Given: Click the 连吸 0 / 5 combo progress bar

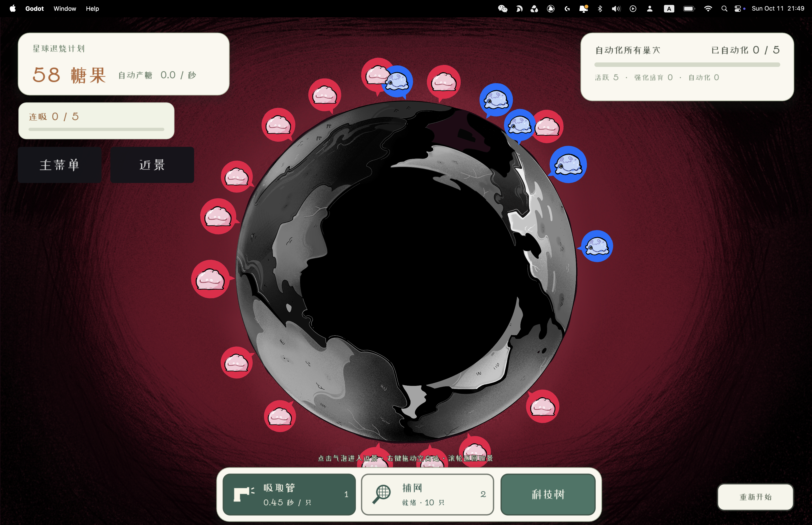Looking at the screenshot, I should click(x=96, y=129).
